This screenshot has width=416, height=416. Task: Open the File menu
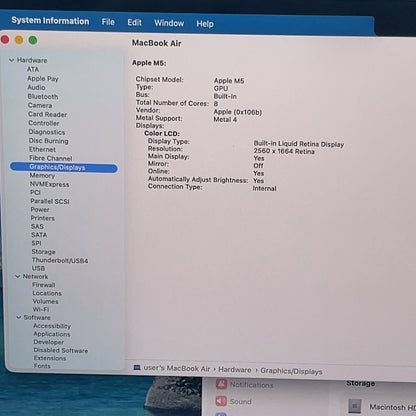click(x=108, y=22)
